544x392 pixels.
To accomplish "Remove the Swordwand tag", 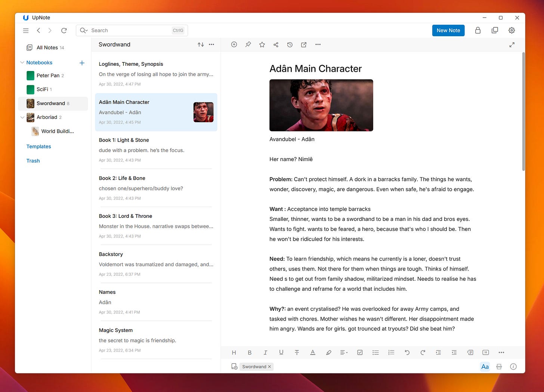I will click(x=269, y=367).
